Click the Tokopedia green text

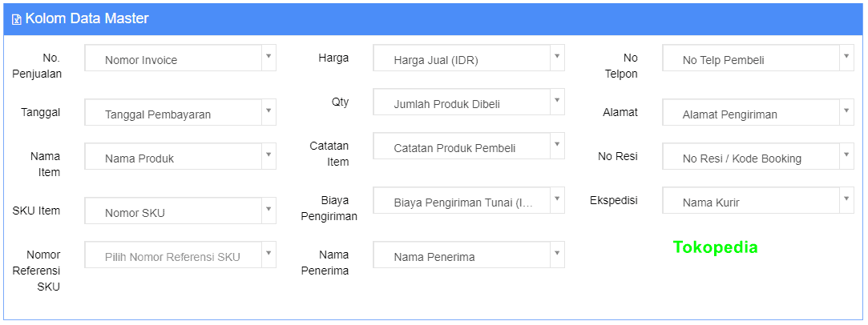tap(715, 247)
